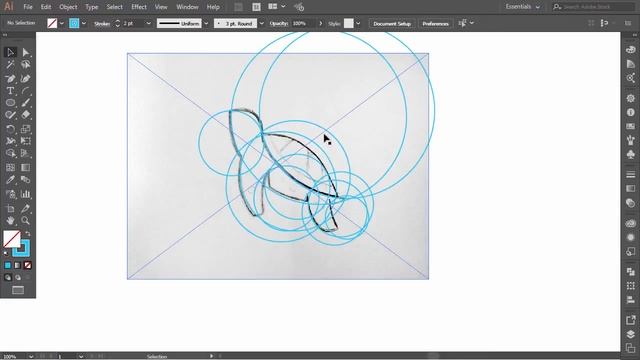Screen dimensions: 640x360
Task: Open the Window menu
Action: [187, 7]
